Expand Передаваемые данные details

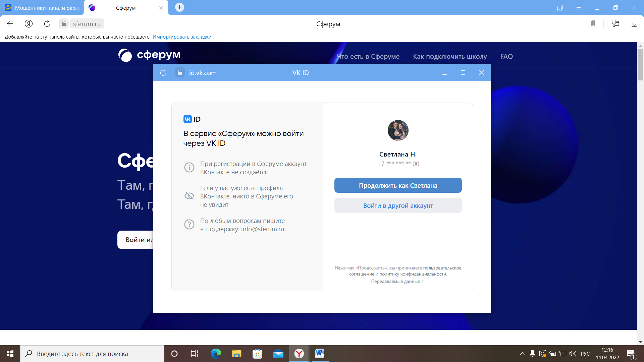click(x=397, y=281)
